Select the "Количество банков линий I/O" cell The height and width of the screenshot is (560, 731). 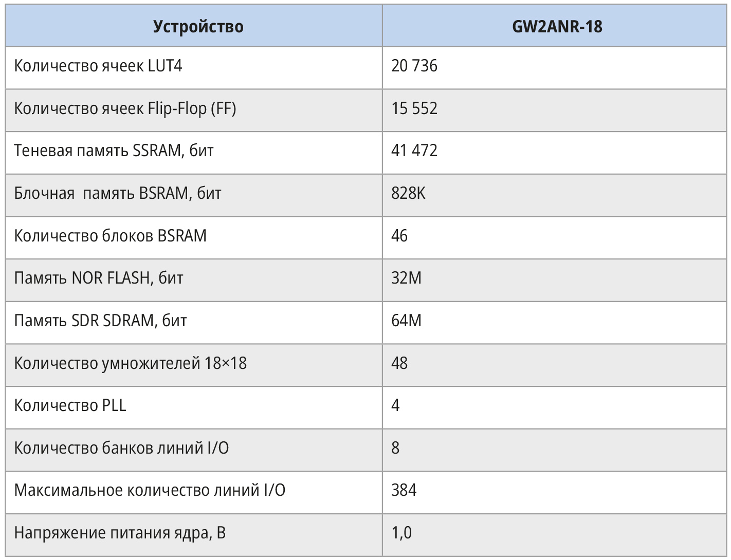[121, 448]
